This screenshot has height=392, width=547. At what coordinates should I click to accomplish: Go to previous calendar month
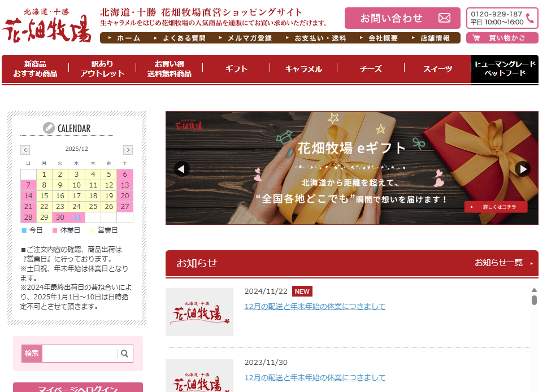coord(25,150)
